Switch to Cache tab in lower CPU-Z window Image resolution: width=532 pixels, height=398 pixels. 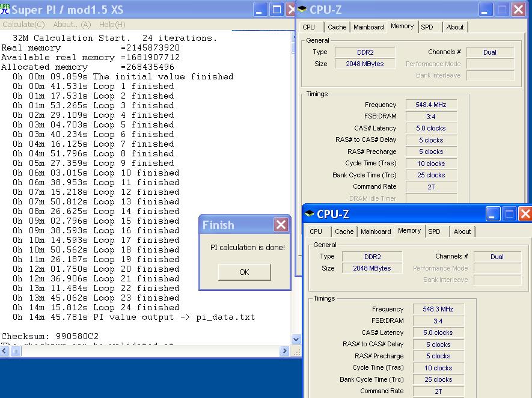pyautogui.click(x=344, y=231)
